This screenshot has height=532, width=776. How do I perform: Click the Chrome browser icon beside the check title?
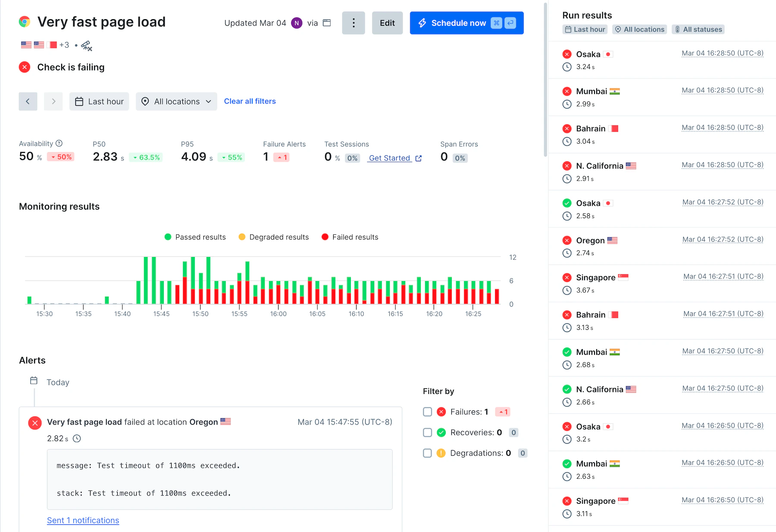[x=25, y=21]
